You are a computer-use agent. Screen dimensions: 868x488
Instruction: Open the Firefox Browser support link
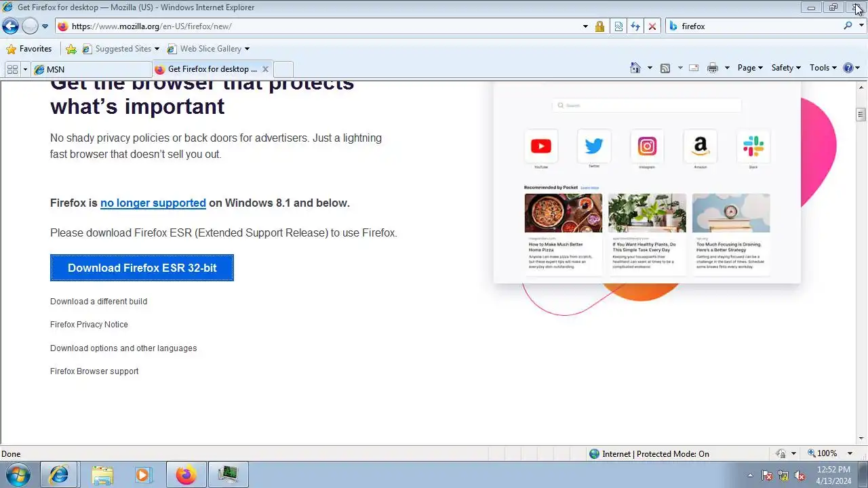point(94,371)
